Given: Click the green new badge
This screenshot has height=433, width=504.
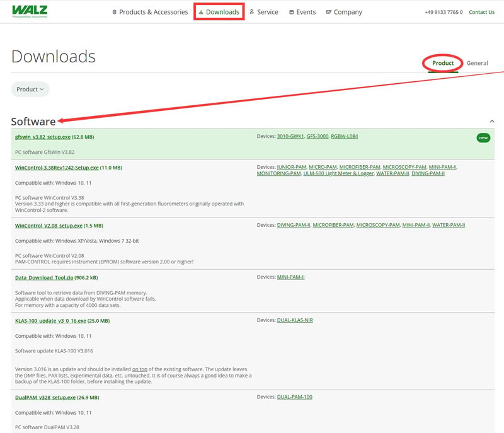Looking at the screenshot, I should [x=483, y=138].
